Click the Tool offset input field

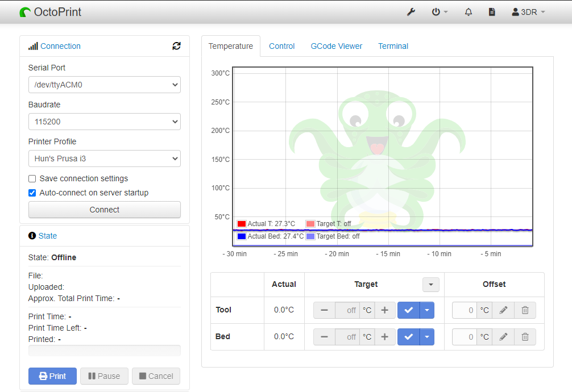pyautogui.click(x=465, y=310)
